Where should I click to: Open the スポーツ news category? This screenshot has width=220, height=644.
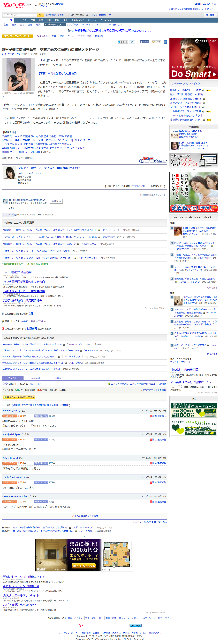(x=74, y=25)
